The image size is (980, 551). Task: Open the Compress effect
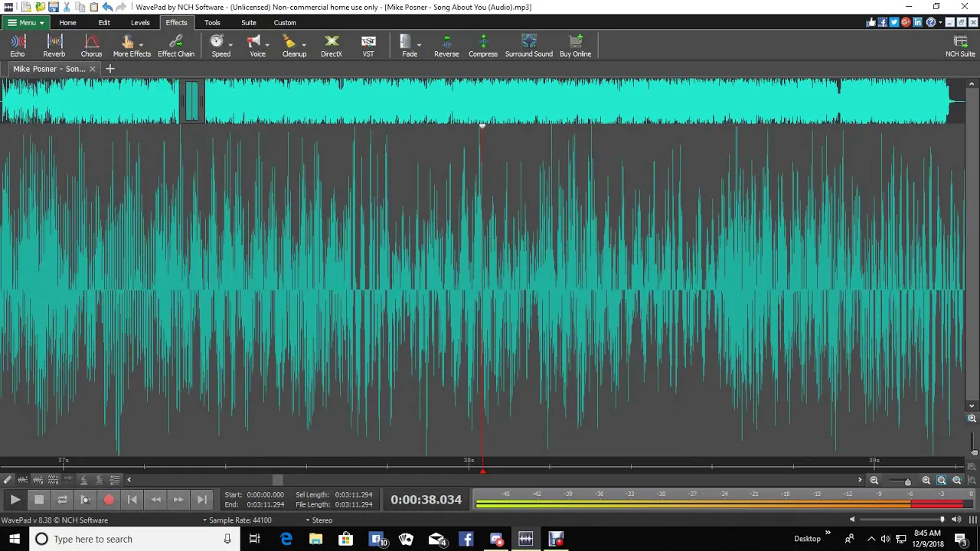click(x=483, y=46)
